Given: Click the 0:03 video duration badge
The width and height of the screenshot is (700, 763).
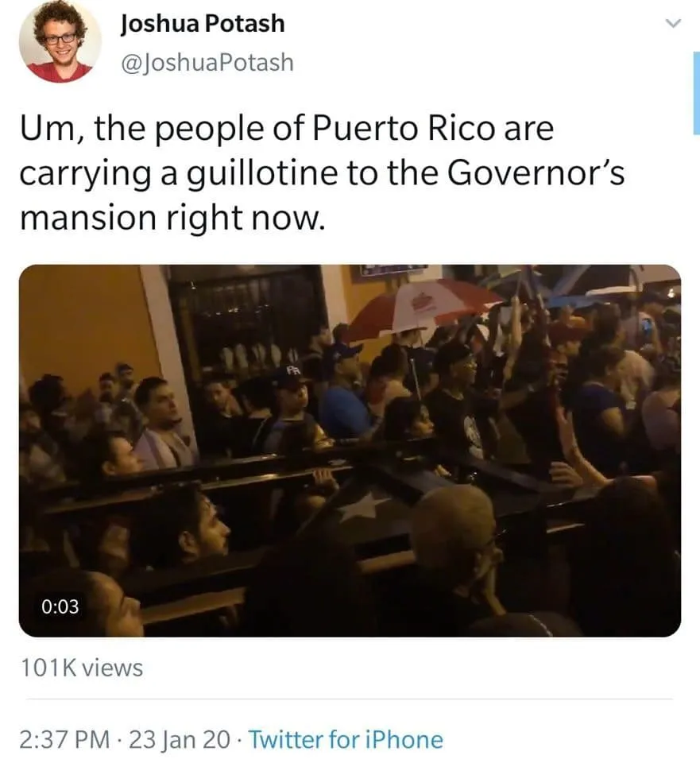Looking at the screenshot, I should coord(60,606).
